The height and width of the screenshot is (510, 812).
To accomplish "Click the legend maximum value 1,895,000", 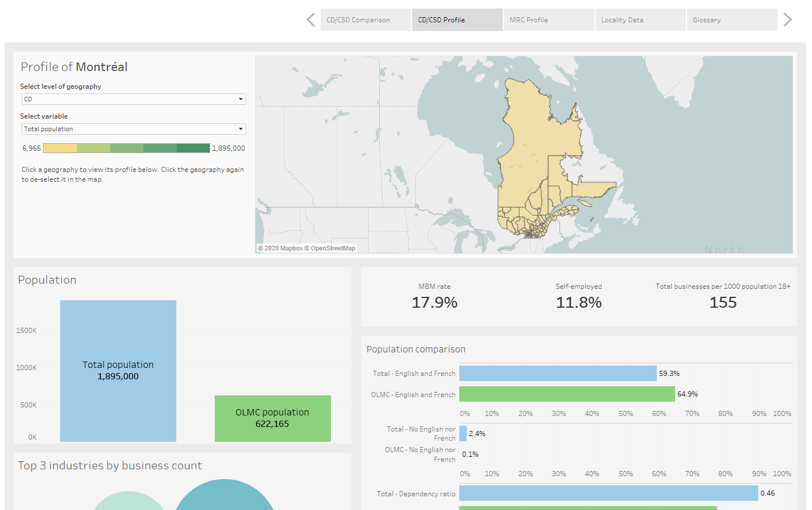I will click(228, 148).
